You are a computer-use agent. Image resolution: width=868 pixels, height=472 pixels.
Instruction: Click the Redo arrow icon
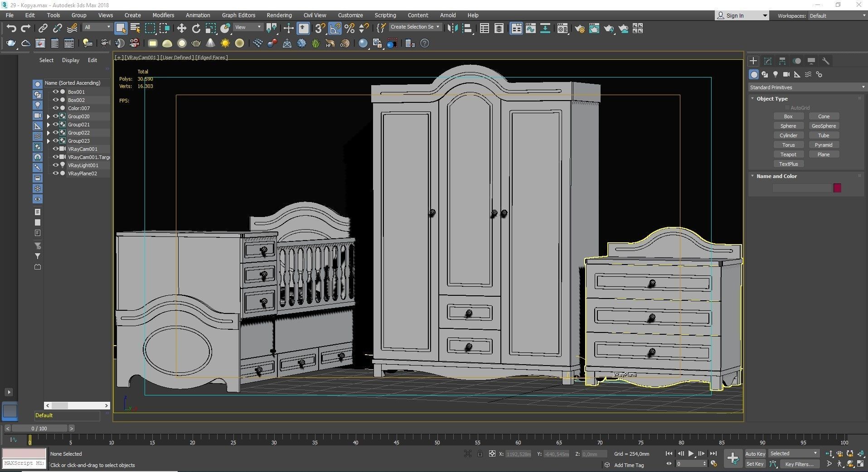(25, 29)
